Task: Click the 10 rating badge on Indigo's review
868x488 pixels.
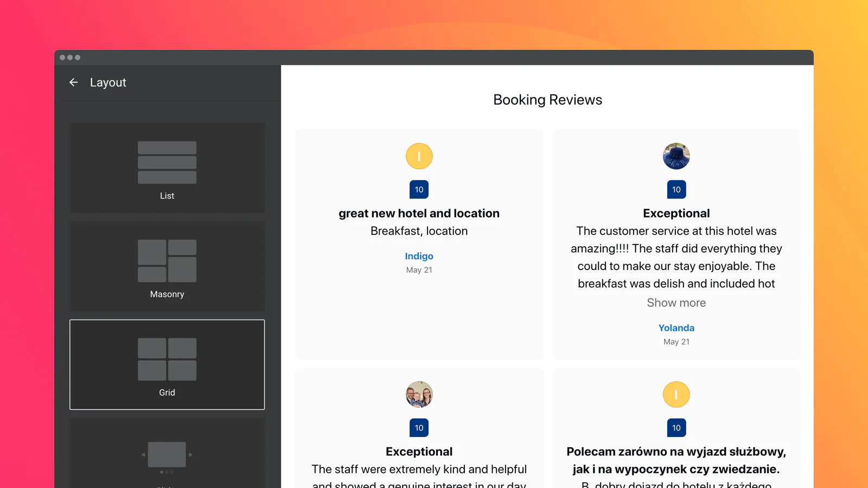Action: [x=419, y=190]
